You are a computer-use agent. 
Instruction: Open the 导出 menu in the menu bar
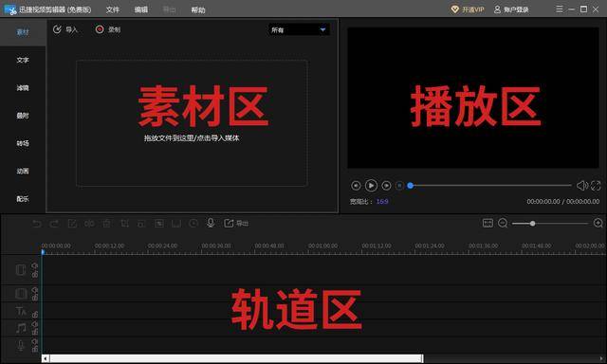[x=169, y=9]
